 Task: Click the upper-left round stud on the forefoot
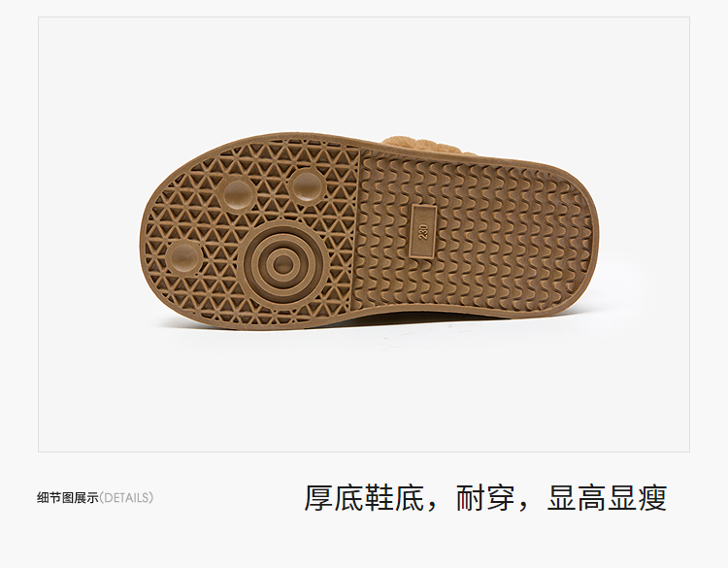coord(239,194)
